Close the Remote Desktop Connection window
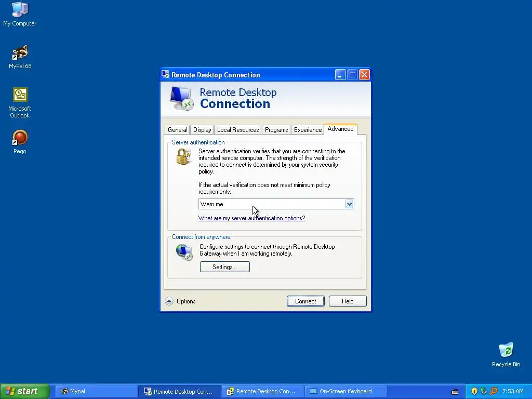Viewport: 532px width, 399px height. click(364, 75)
